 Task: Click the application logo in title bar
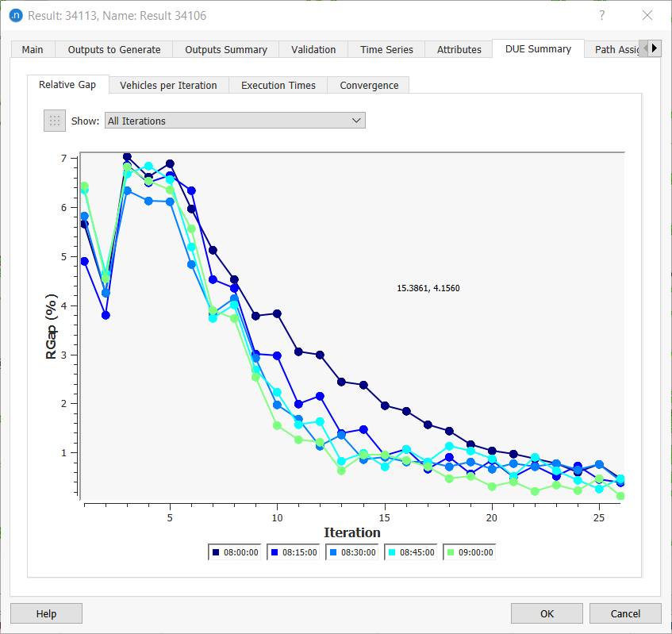[15, 15]
